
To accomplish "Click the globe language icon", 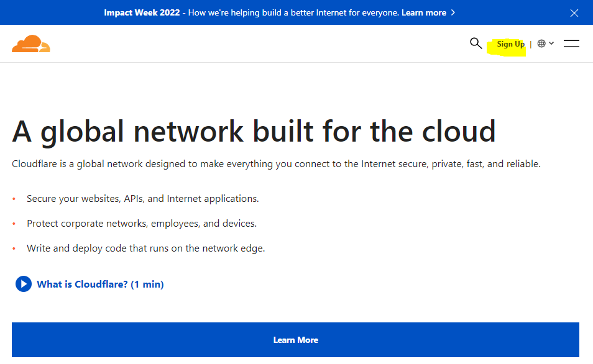I will [541, 43].
